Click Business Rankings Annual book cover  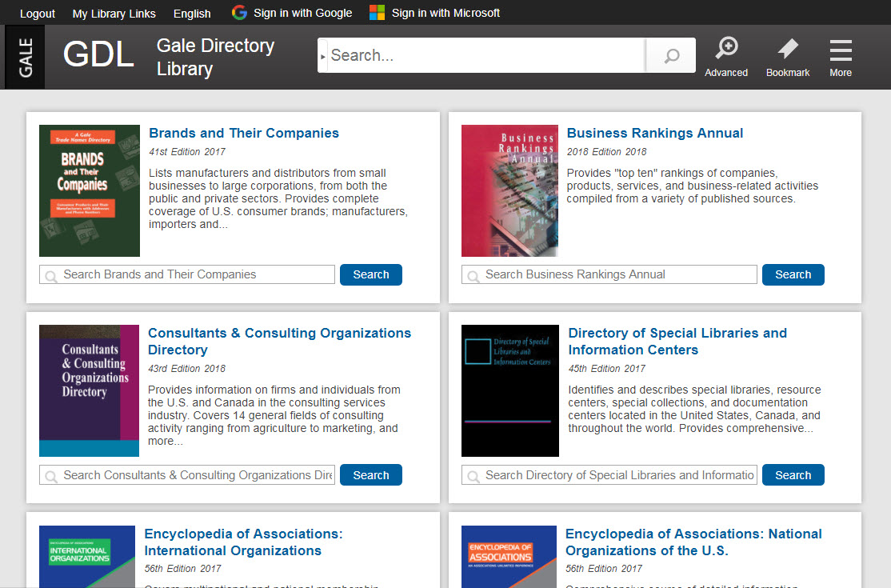point(509,191)
